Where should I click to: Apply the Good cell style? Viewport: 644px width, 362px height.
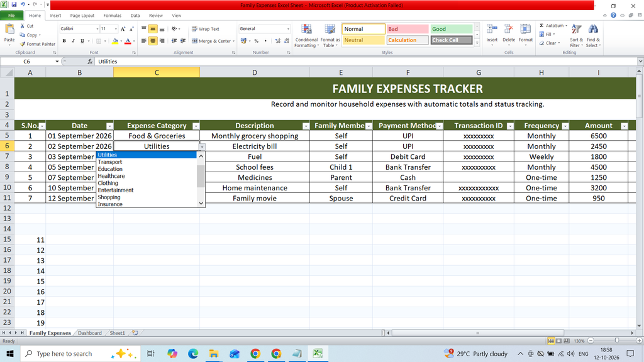[x=452, y=29]
